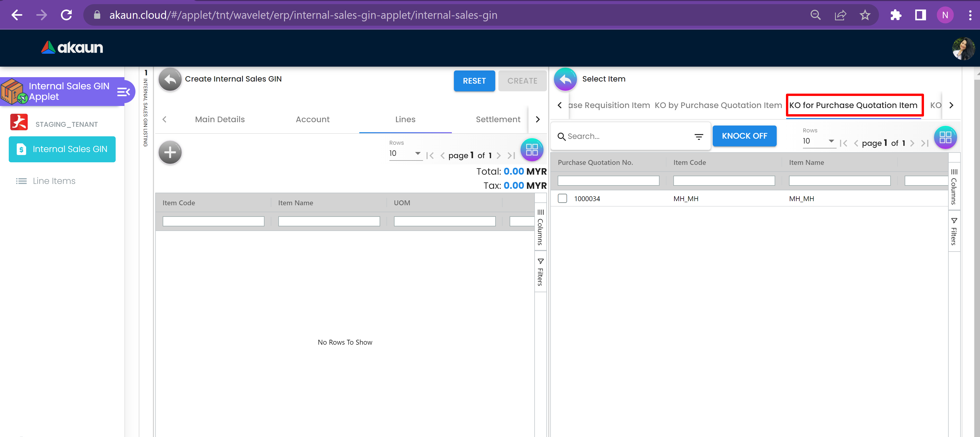The image size is (980, 437).
Task: Expand Columns side panel in Select Item grid
Action: [x=954, y=186]
